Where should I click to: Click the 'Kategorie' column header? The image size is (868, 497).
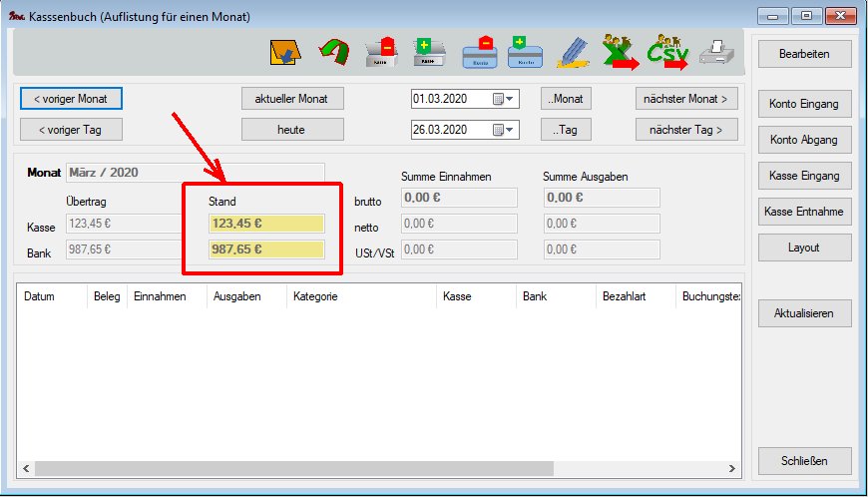point(361,297)
